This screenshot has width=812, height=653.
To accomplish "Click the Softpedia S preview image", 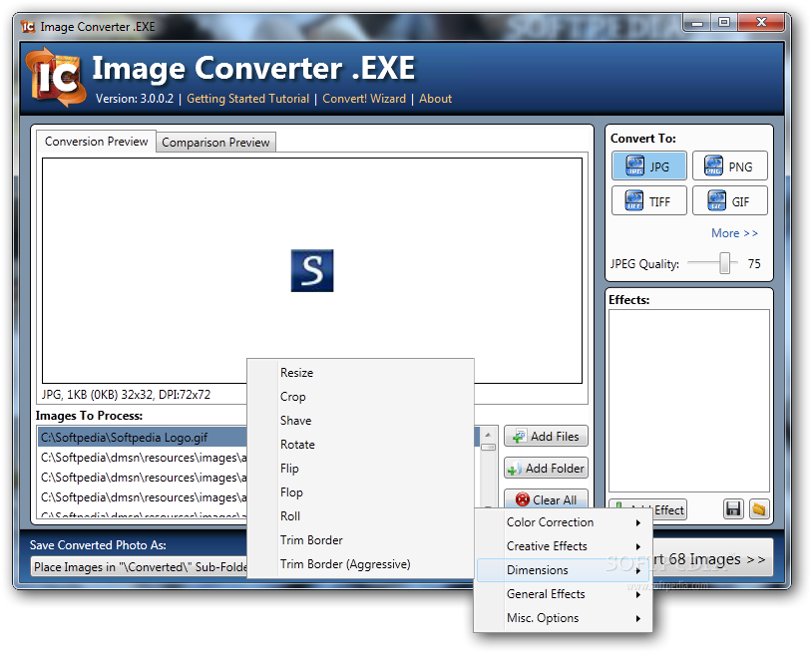I will click(x=312, y=270).
